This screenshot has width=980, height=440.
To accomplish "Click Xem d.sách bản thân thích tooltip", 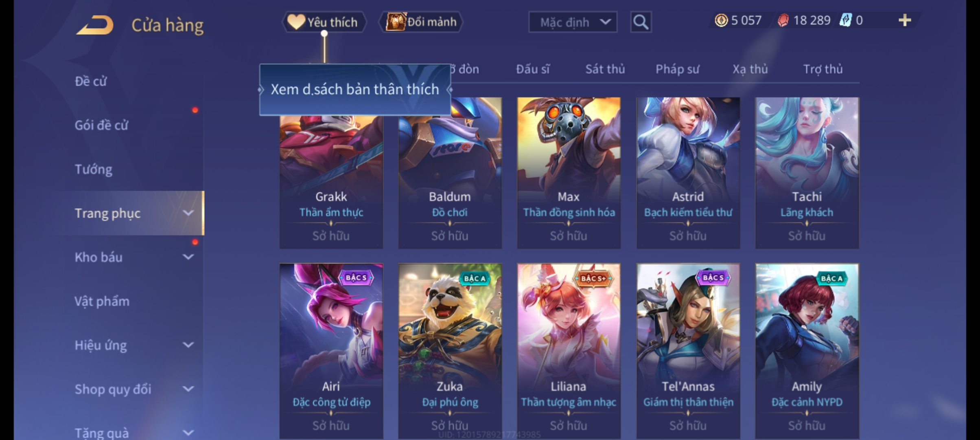I will coord(355,90).
